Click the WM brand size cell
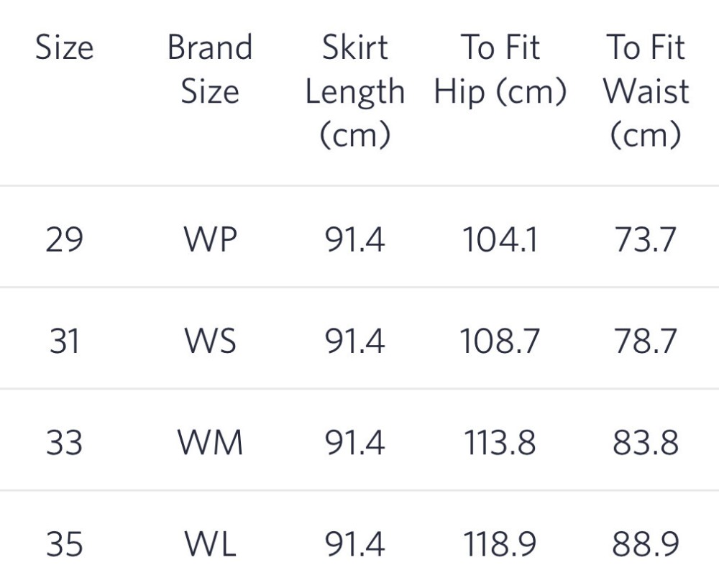Screen dimensions: 719x588 tap(210, 443)
